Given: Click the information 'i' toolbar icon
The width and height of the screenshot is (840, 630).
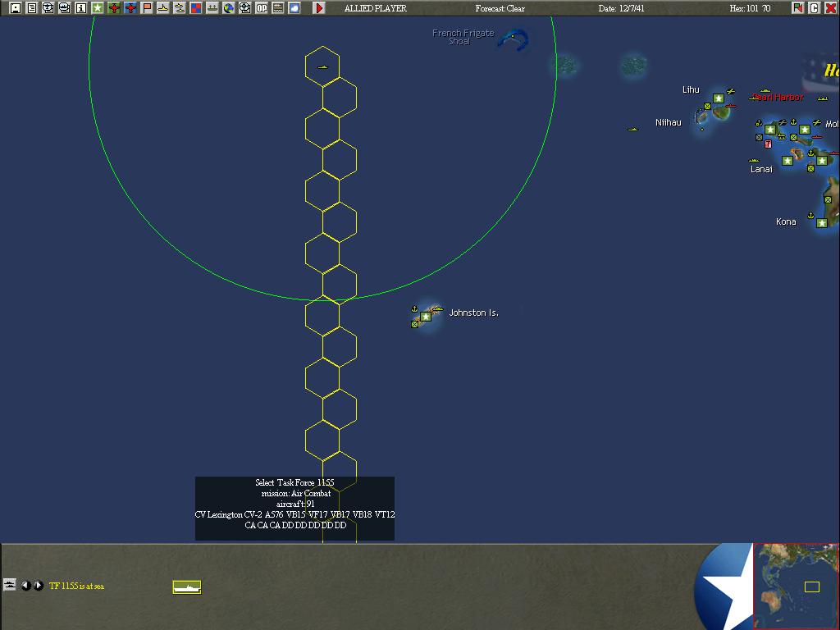Looking at the screenshot, I should tap(81, 7).
